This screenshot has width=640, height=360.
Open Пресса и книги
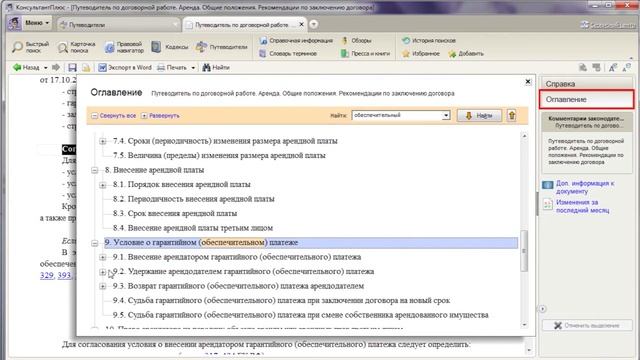tap(366, 53)
